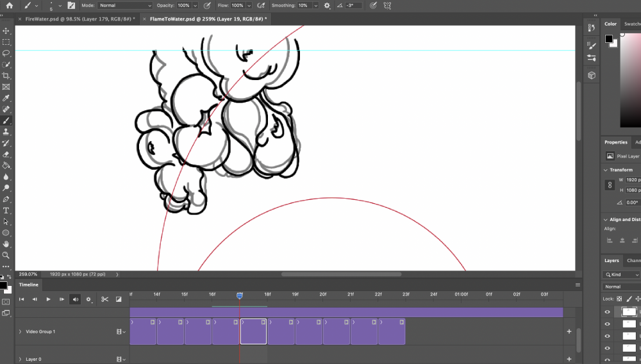
Task: Collapse the Transform section
Action: pyautogui.click(x=606, y=170)
